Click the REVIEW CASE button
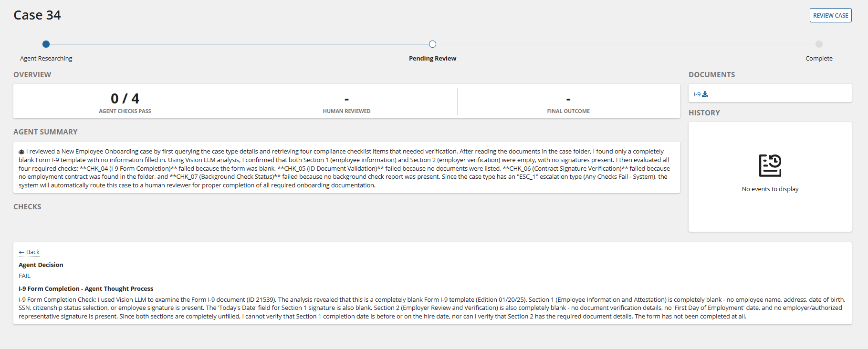 pos(830,15)
